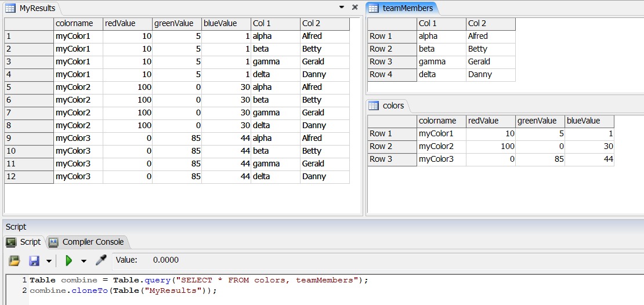Select Row 4 header in teamMembers table

coord(392,75)
